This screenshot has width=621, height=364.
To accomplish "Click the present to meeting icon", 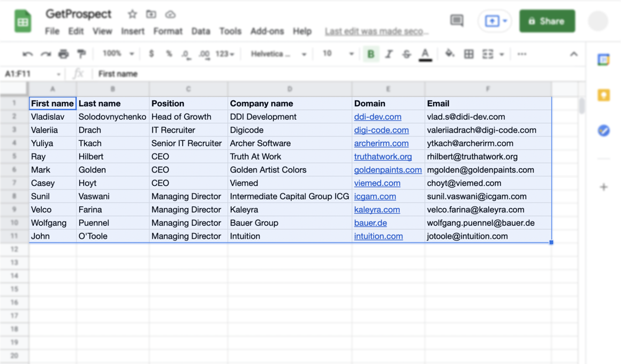I will click(492, 21).
